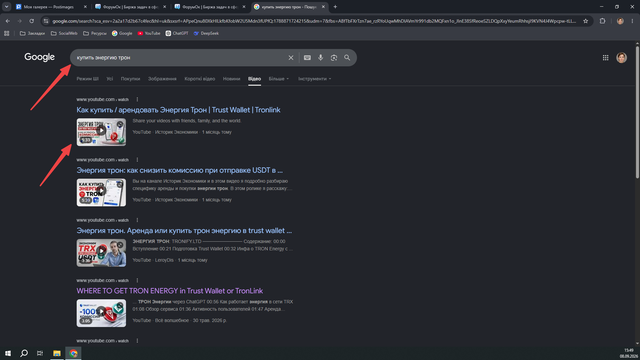Open the Chrome profile avatar in the toolbar

tap(620, 21)
